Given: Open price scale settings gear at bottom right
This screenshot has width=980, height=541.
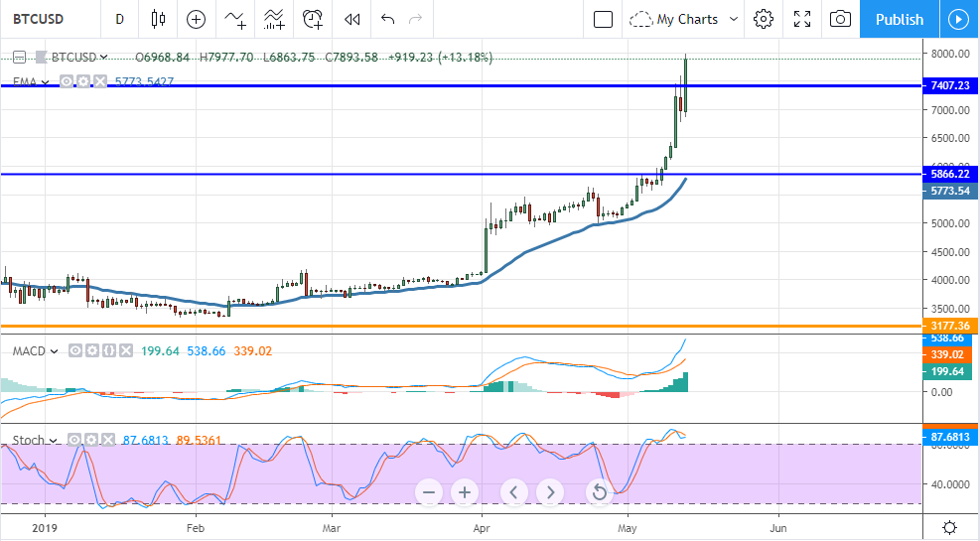Looking at the screenshot, I should (x=949, y=528).
